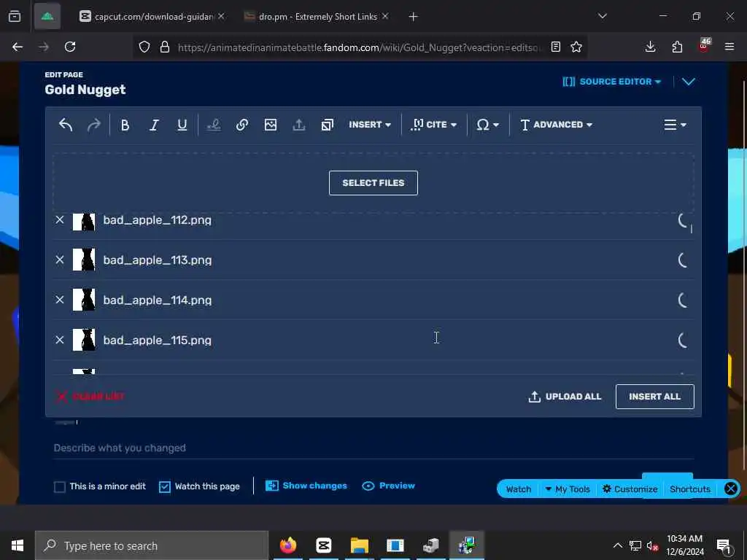Image resolution: width=747 pixels, height=560 pixels.
Task: Open the tracking protection shield icon
Action: [144, 47]
